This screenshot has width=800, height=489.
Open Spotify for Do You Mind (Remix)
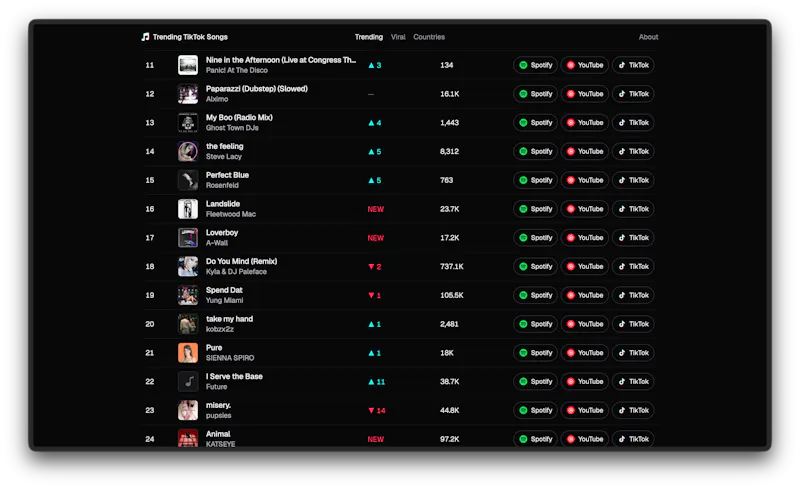(535, 266)
